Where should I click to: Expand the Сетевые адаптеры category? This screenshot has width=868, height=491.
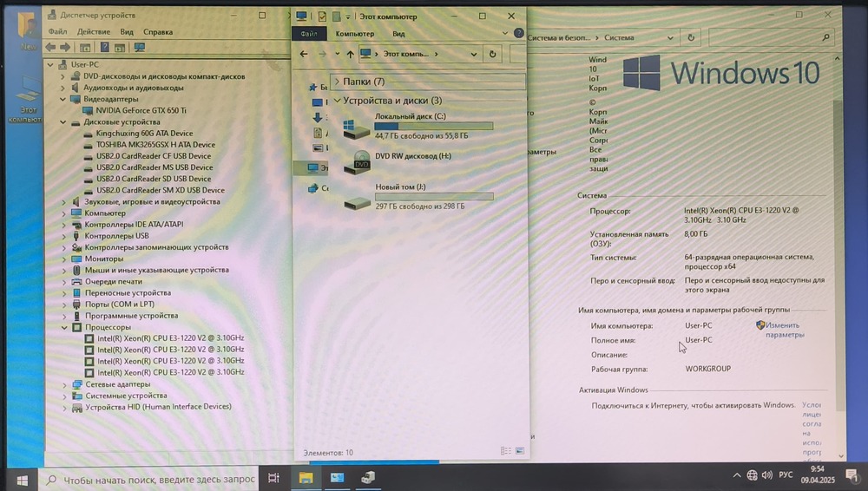click(63, 384)
